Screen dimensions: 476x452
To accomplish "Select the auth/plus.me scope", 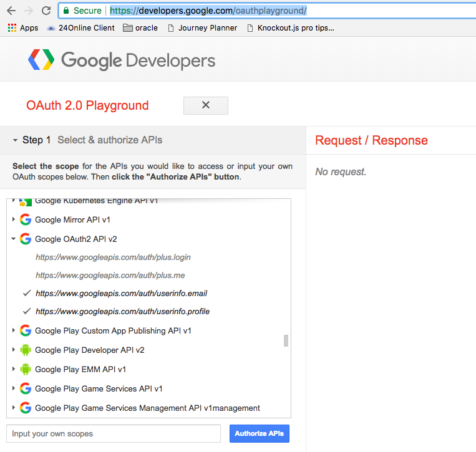I will tap(110, 276).
